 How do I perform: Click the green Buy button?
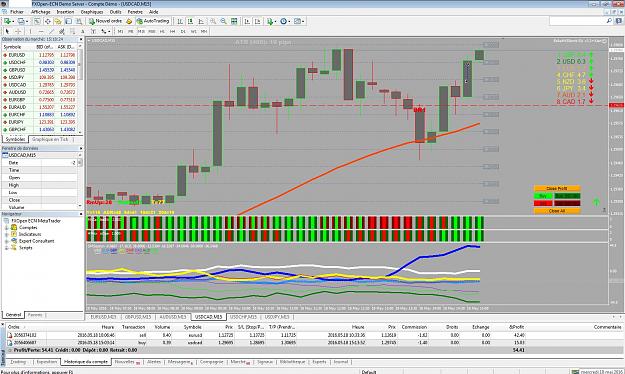tap(543, 196)
